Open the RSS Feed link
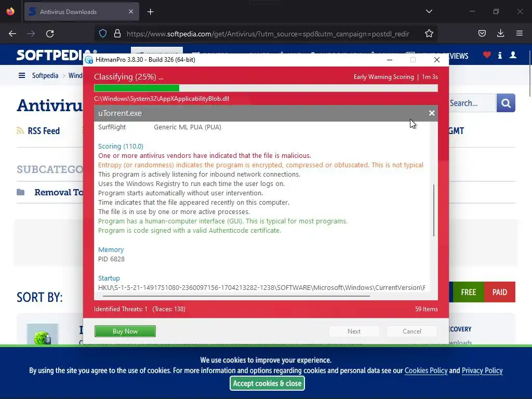 [x=44, y=131]
